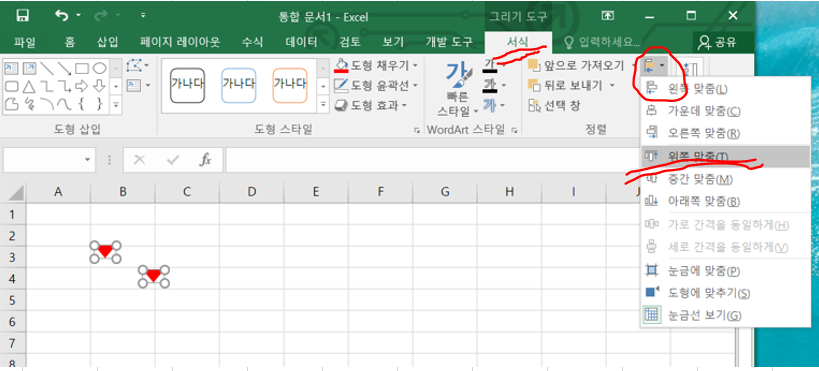Toggle 눈금에 맞춤(P) snap to grid

[725, 271]
